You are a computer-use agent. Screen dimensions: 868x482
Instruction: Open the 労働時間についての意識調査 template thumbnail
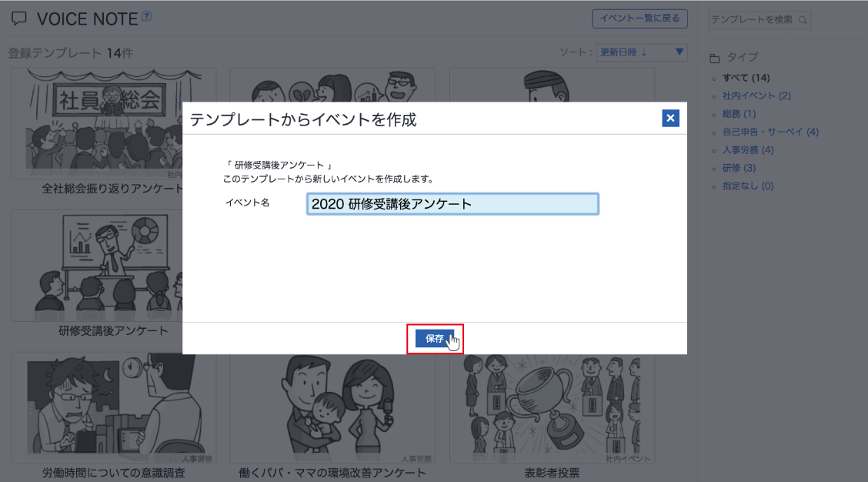pyautogui.click(x=113, y=408)
